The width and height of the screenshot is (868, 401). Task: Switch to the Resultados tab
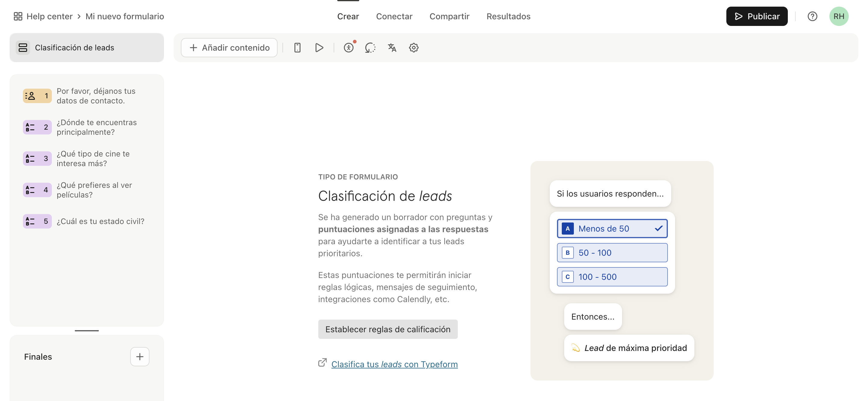pos(508,16)
